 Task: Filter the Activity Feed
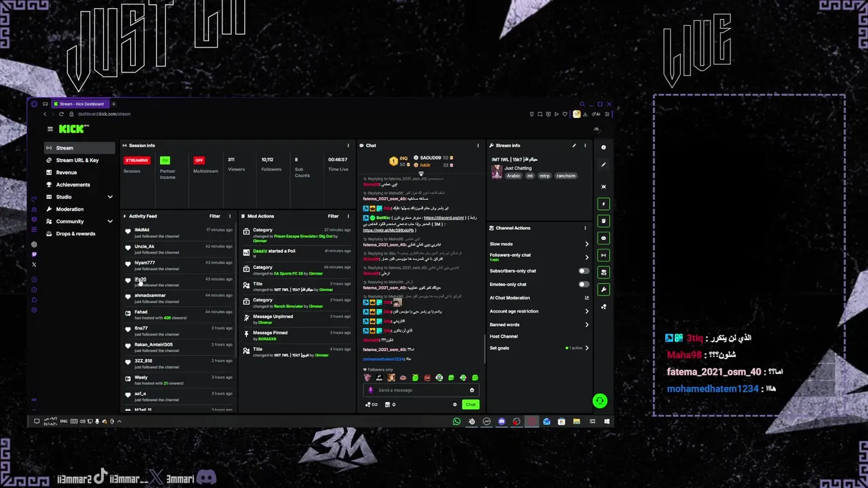point(214,216)
